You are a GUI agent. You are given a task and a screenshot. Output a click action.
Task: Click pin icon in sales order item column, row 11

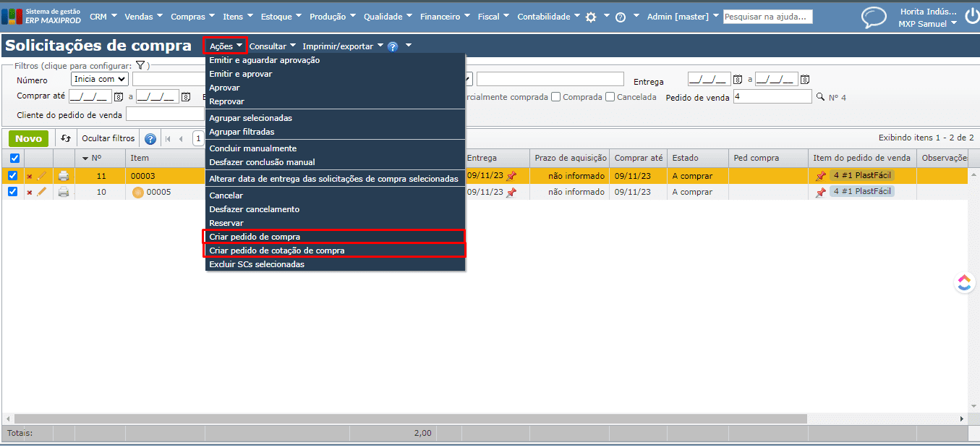[x=820, y=176]
